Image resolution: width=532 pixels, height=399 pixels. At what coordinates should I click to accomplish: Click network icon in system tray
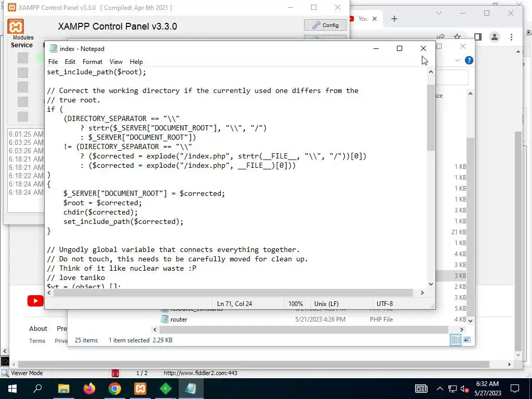(453, 389)
